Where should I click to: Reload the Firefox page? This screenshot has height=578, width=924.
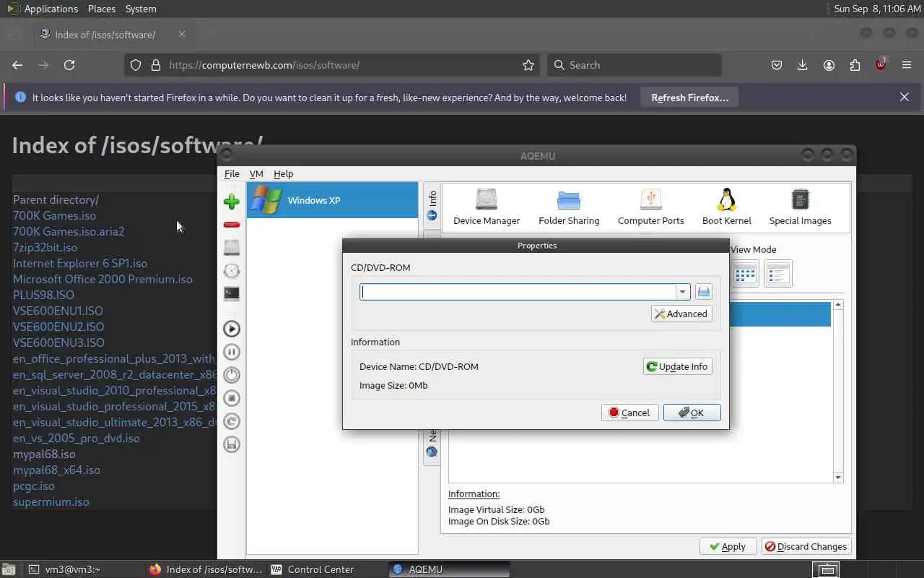pyautogui.click(x=69, y=65)
